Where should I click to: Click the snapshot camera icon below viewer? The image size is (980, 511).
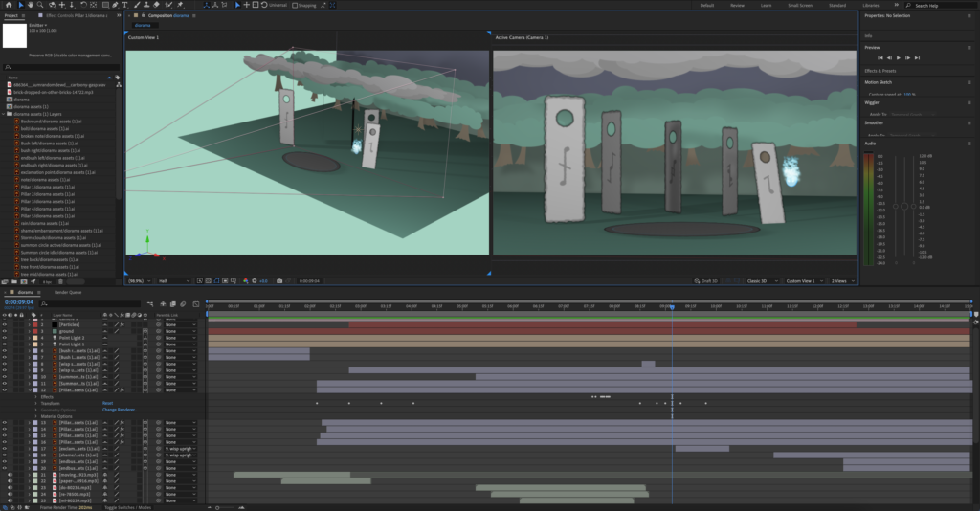[x=279, y=281]
